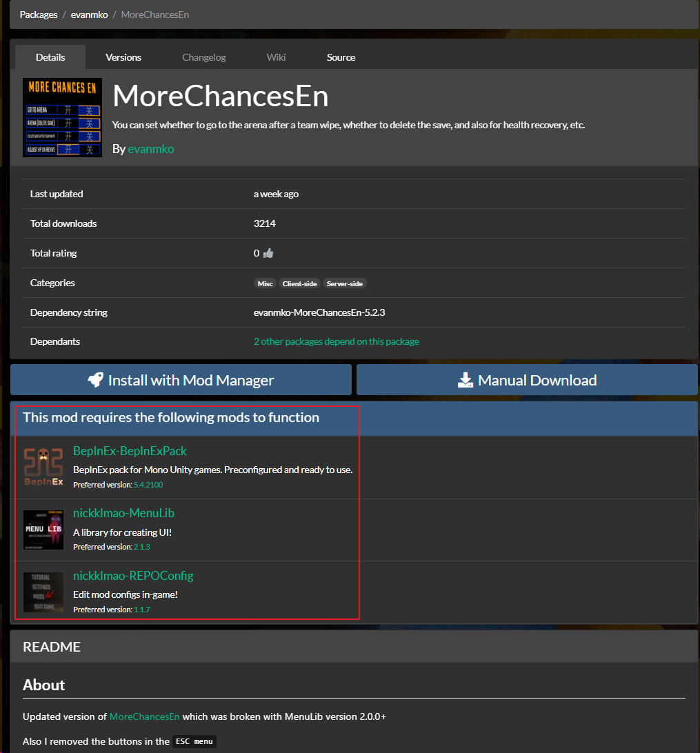
Task: View the 2 other dependant packages
Action: 336,341
